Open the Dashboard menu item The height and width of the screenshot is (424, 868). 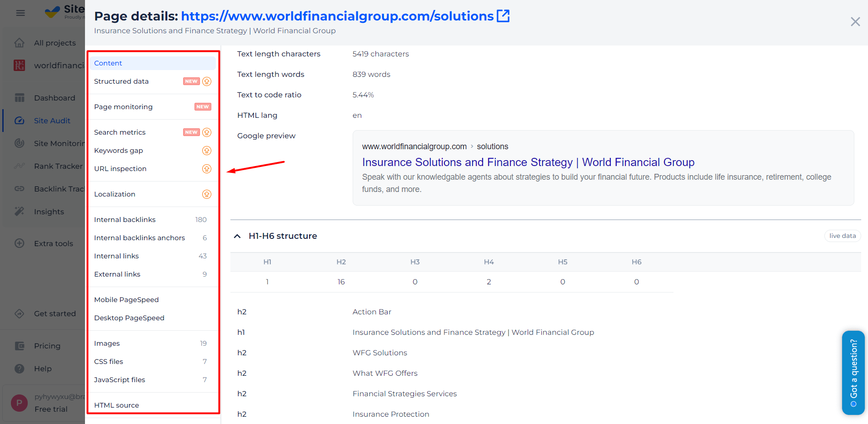click(x=55, y=98)
